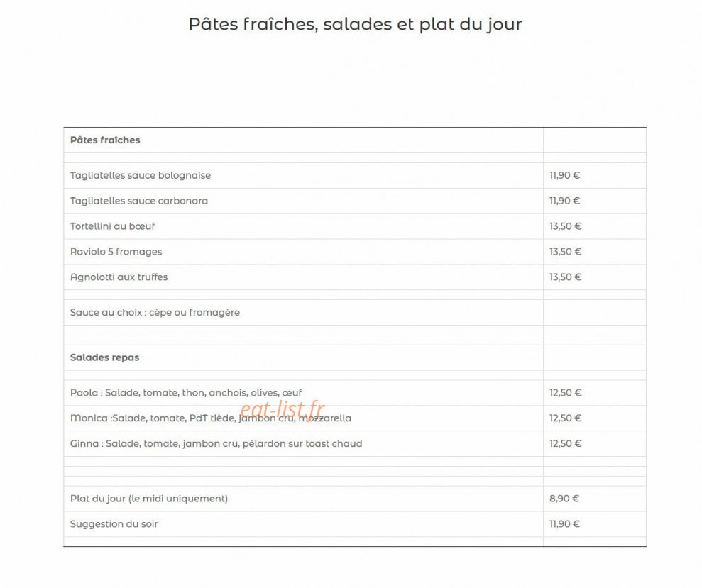Select Tagliatelles sauce carbonara row
The width and height of the screenshot is (702, 588).
(355, 201)
